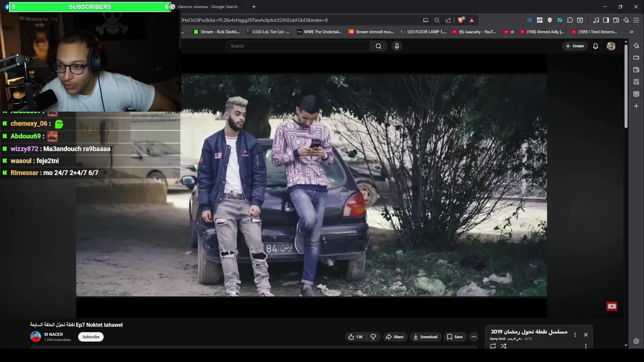The width and height of the screenshot is (644, 362).
Task: Click the share page icon in address bar
Action: pos(448,20)
